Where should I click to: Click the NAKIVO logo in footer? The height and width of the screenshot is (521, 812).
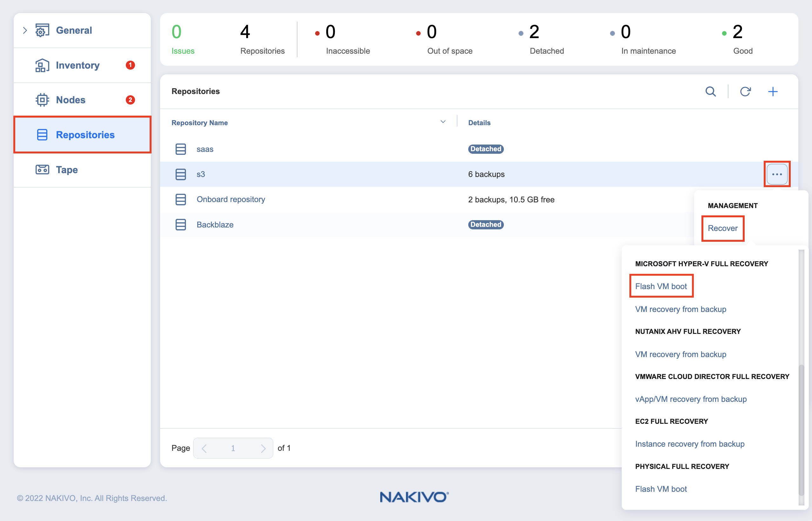click(x=414, y=497)
